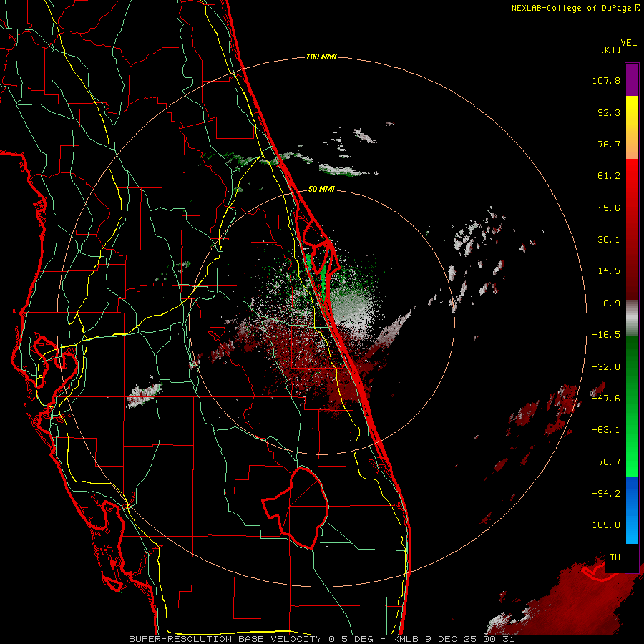
Task: Select the 76.7 scale value
Action: [x=609, y=144]
